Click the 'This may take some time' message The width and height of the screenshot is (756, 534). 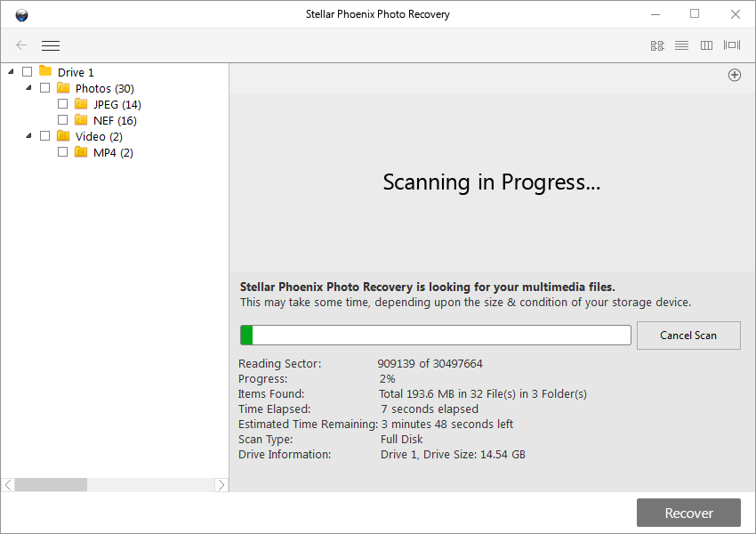coord(465,303)
